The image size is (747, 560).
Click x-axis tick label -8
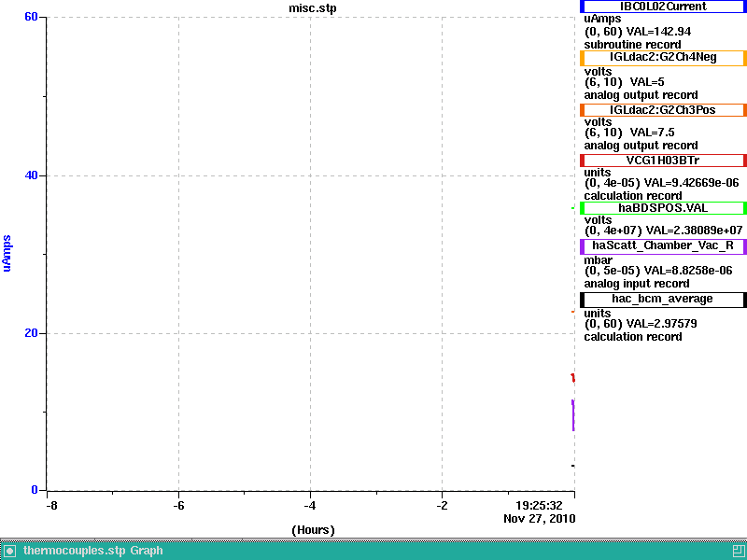pyautogui.click(x=51, y=505)
